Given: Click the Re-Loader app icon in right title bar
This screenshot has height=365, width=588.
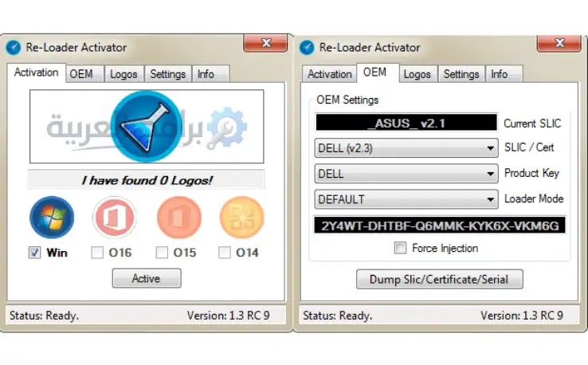Looking at the screenshot, I should click(307, 48).
